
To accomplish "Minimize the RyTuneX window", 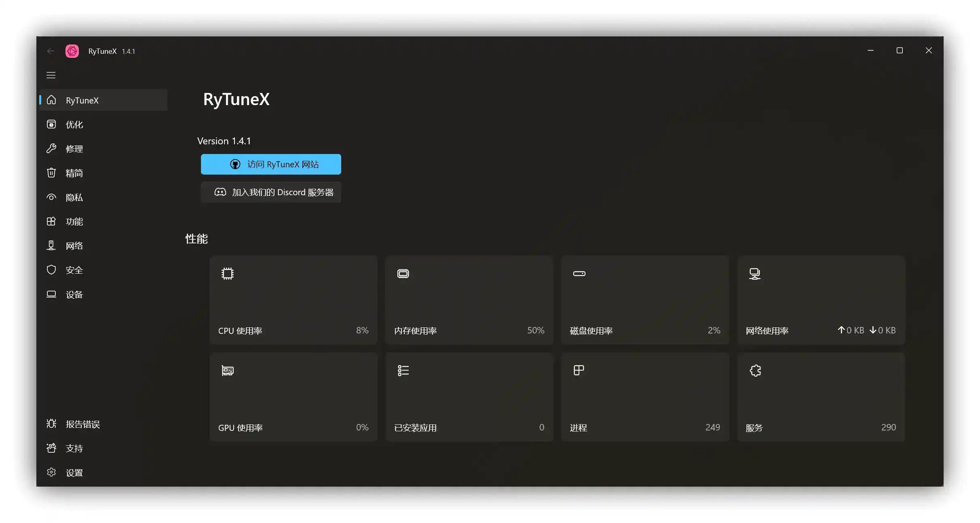I will (870, 51).
